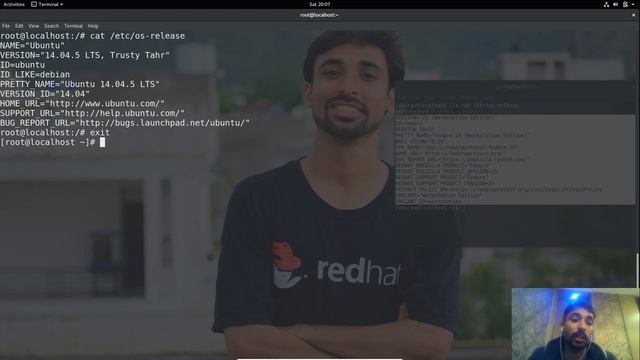Click the volume icon in top bar
Viewport: 640px width, 360px height.
(x=616, y=4)
